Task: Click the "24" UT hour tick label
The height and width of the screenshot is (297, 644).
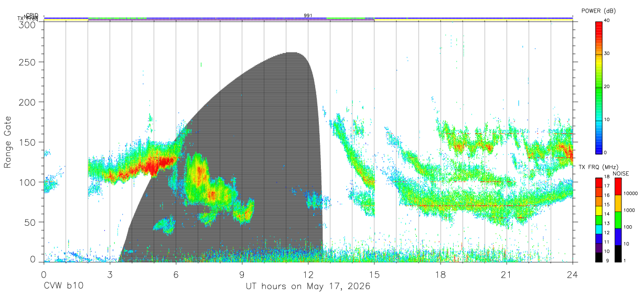Action: 572,273
